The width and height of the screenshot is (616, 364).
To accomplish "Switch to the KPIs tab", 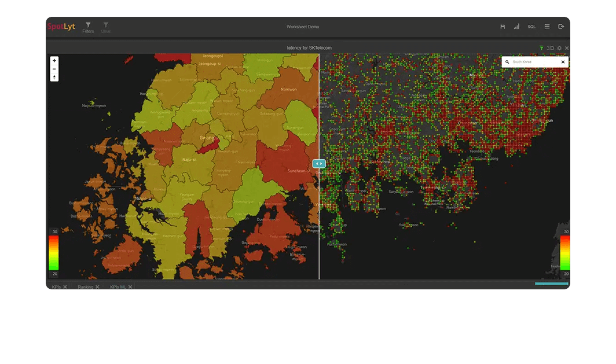I will [x=56, y=287].
